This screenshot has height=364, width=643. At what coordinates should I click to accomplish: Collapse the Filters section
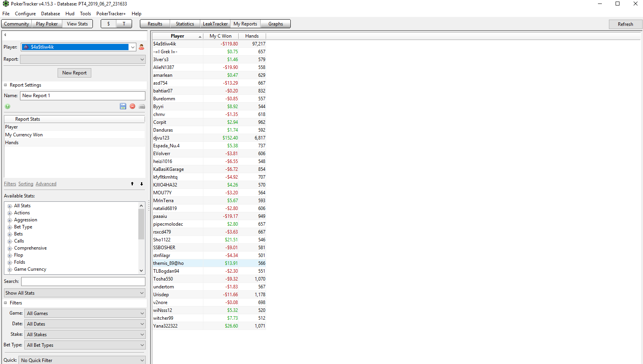(5, 303)
